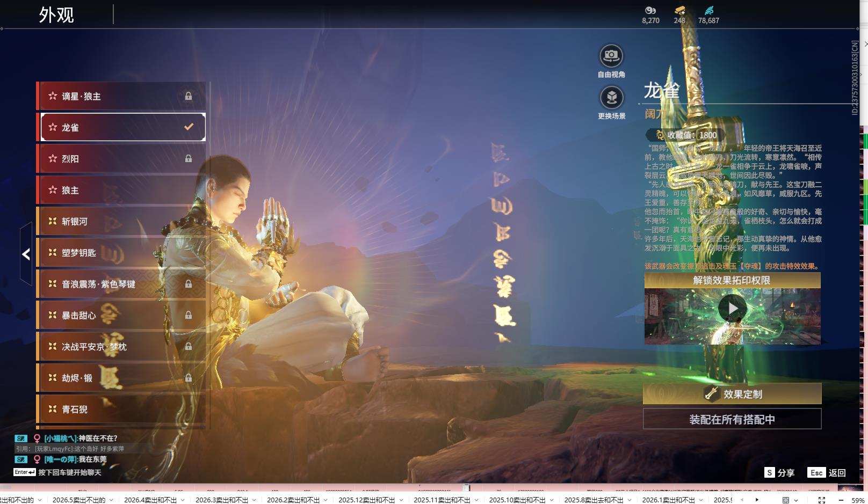Switch to the 2026.3卖出和不出 sheet tab

pos(222,500)
